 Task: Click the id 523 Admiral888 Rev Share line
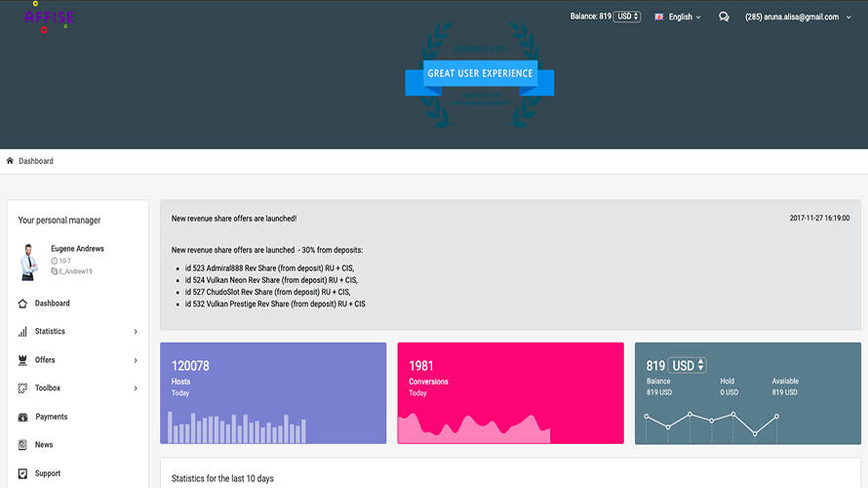pos(269,268)
